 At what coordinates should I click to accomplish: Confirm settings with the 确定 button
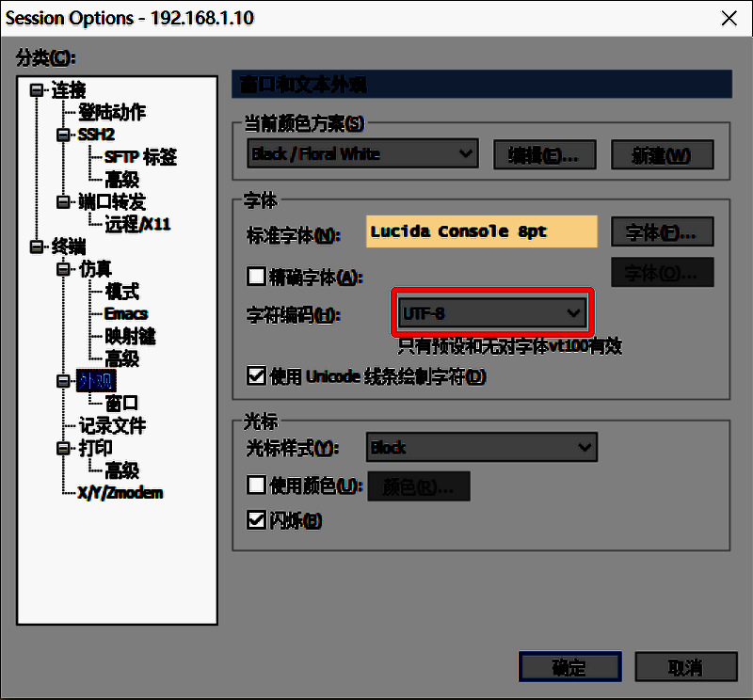569,666
